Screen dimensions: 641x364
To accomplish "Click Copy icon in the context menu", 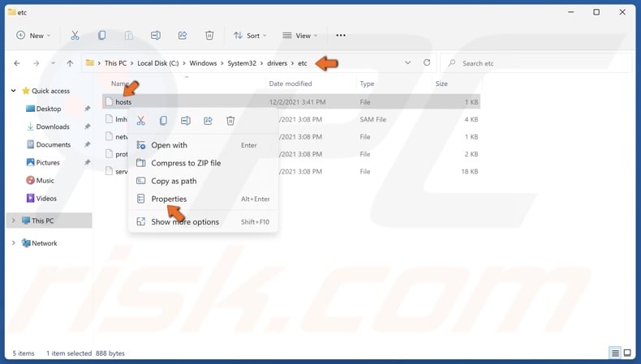I will coord(163,121).
